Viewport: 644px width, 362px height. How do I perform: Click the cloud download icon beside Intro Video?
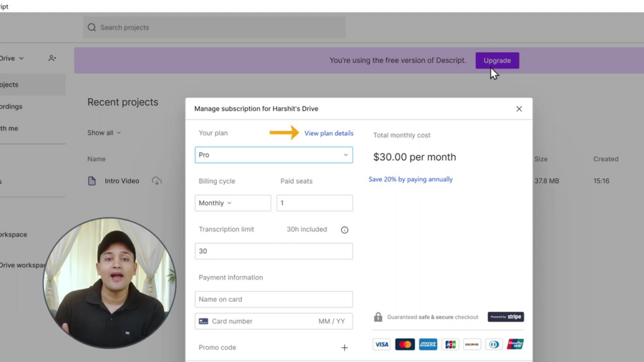[157, 181]
